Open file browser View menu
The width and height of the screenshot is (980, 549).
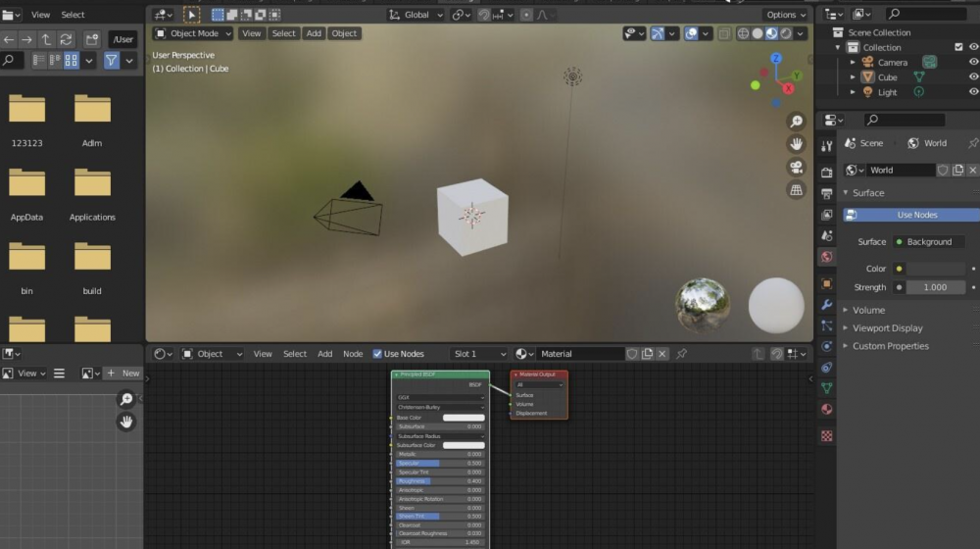tap(40, 15)
